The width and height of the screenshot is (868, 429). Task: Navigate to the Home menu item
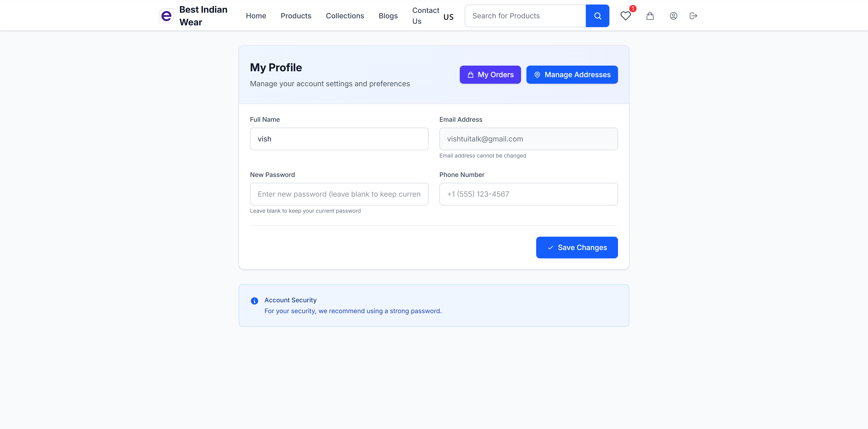tap(256, 16)
